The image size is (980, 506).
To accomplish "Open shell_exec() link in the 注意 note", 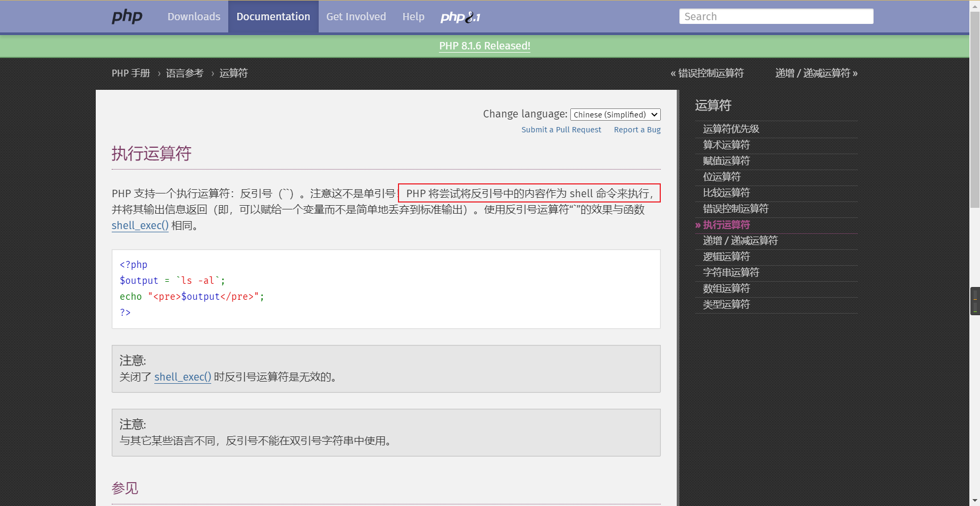I will pyautogui.click(x=182, y=377).
